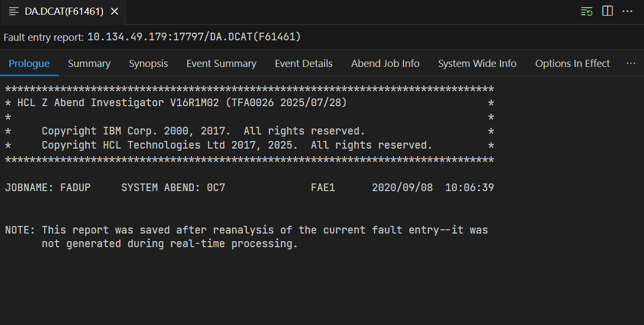
Task: Click the green reanalyze report icon
Action: tap(586, 11)
